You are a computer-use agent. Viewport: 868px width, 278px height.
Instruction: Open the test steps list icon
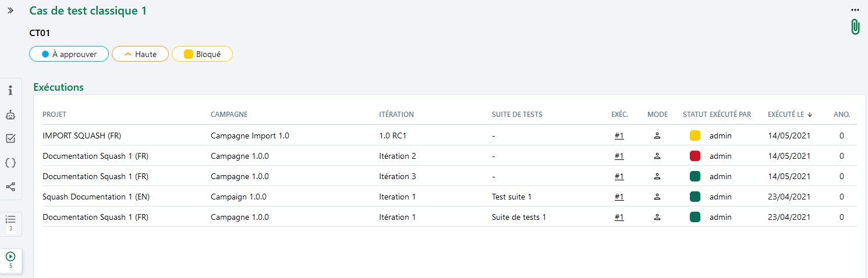10,222
